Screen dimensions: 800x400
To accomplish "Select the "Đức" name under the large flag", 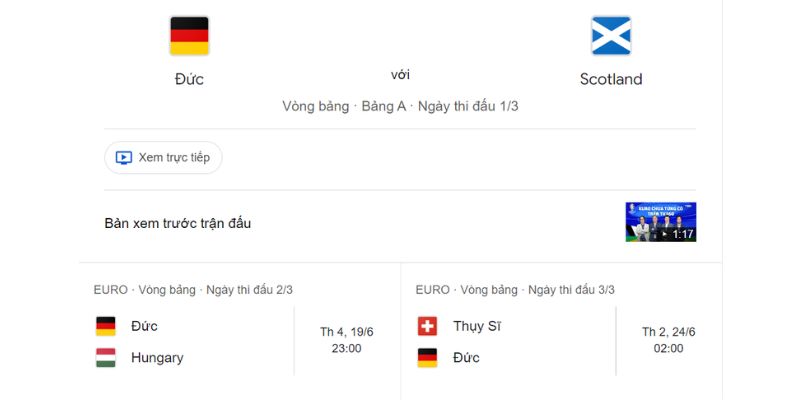I will click(x=189, y=79).
